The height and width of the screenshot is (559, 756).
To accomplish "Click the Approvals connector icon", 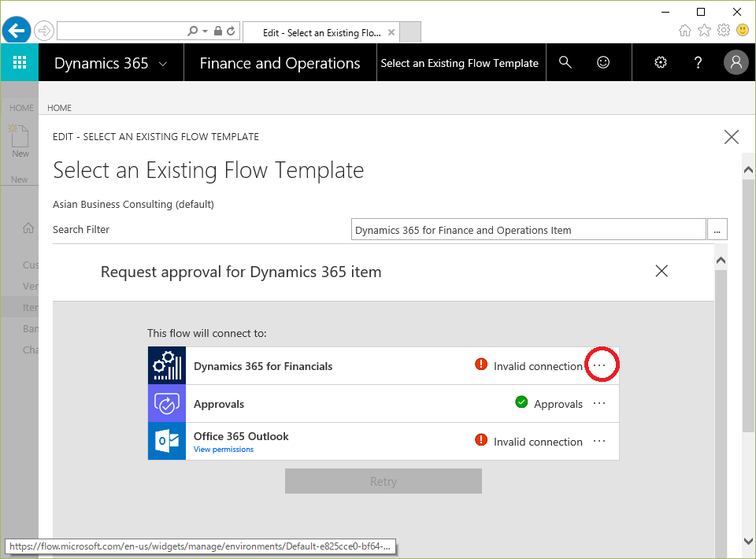I will (x=167, y=404).
